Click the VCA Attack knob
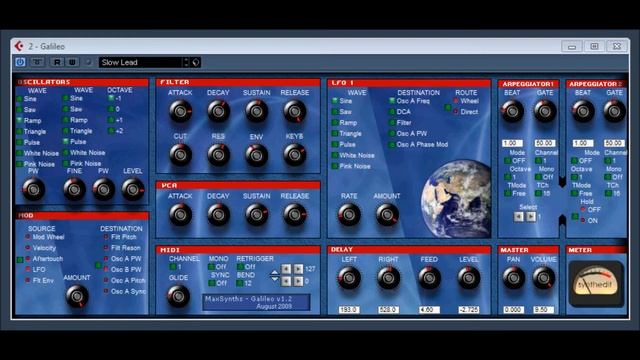The image size is (640, 360). point(180,214)
